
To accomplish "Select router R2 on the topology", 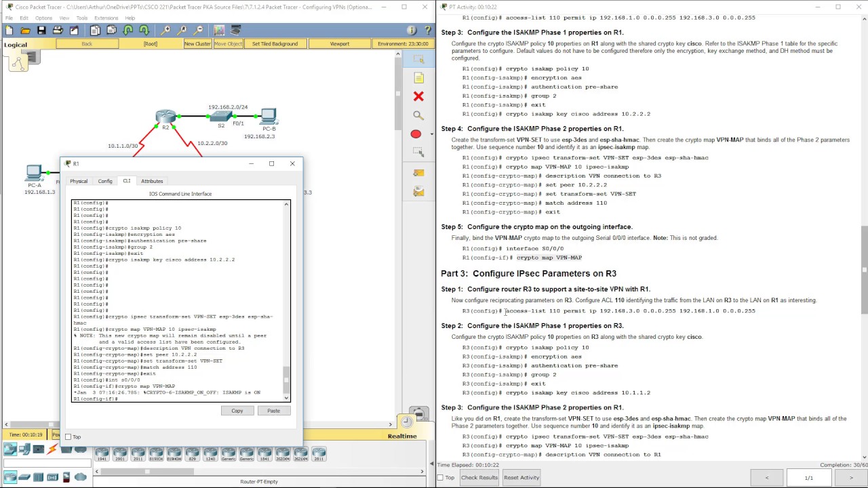I will (x=165, y=118).
